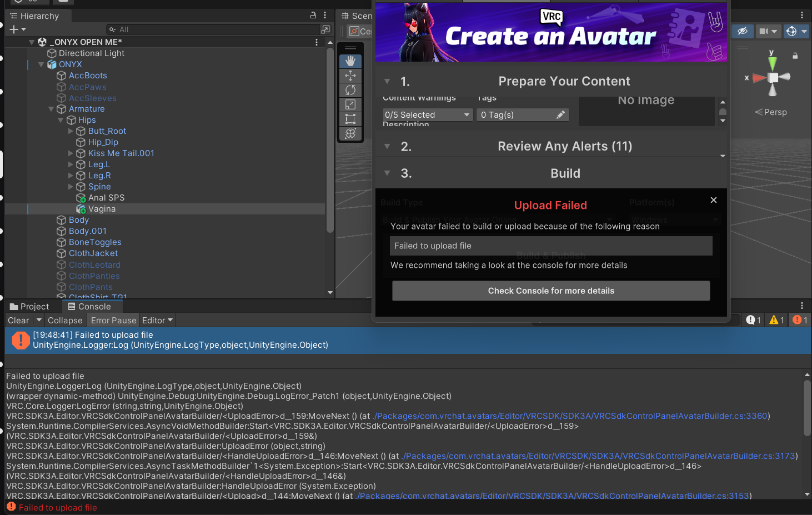Expand the Butt_Root node
Screen dimensions: 812x515
[71, 131]
